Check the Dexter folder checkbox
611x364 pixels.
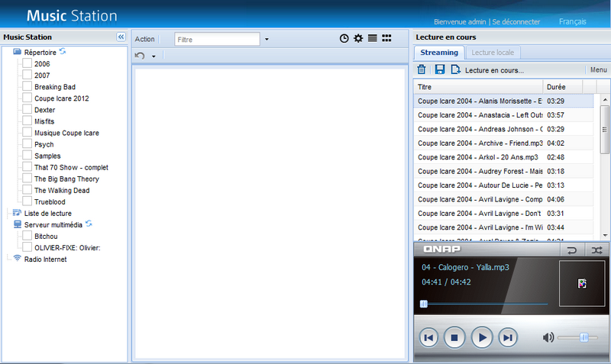(27, 109)
